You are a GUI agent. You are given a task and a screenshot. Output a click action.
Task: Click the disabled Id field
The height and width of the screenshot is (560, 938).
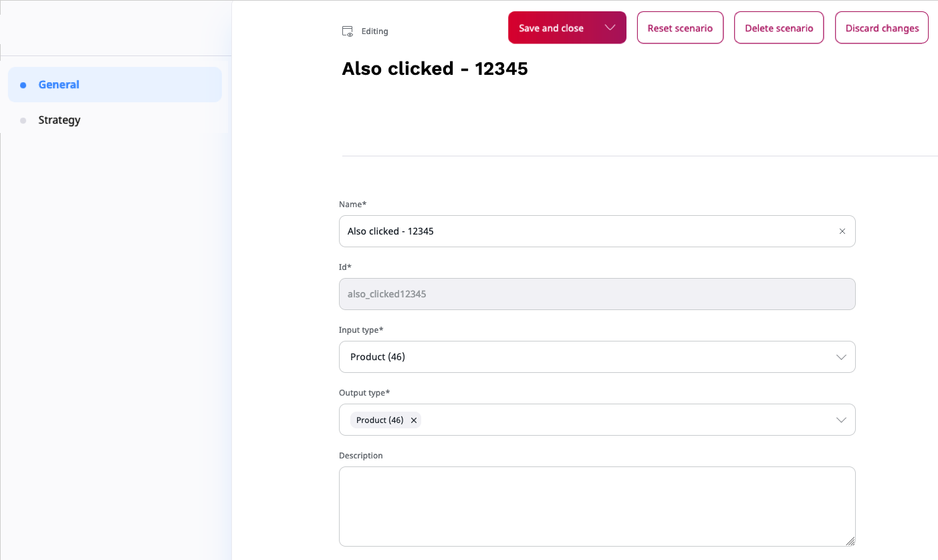(596, 294)
